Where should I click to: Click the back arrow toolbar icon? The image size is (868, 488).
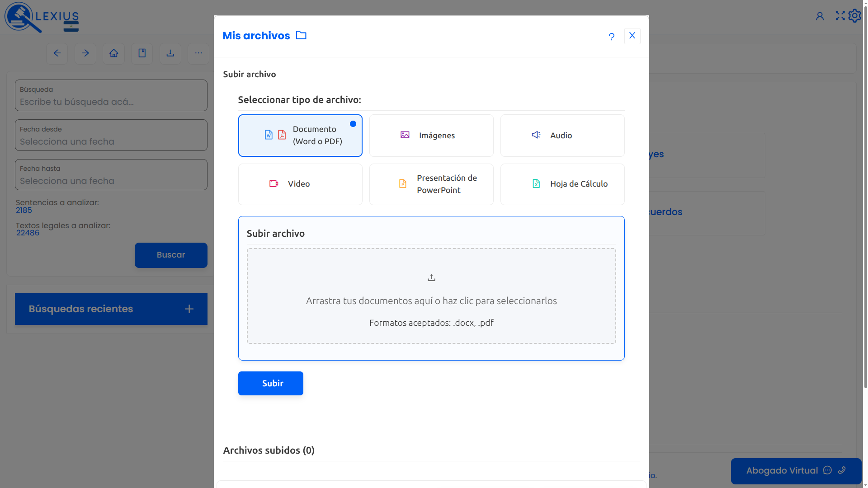click(57, 53)
